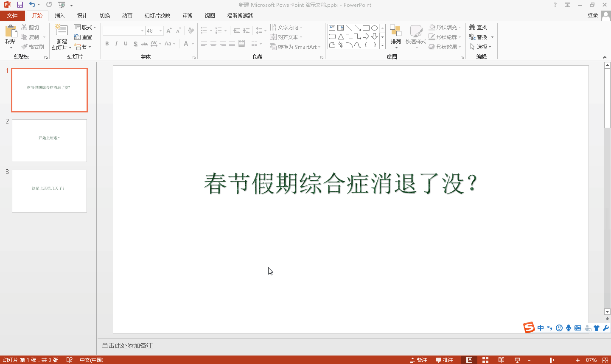
Task: Click the Save icon in quick access toolbar
Action: click(20, 5)
